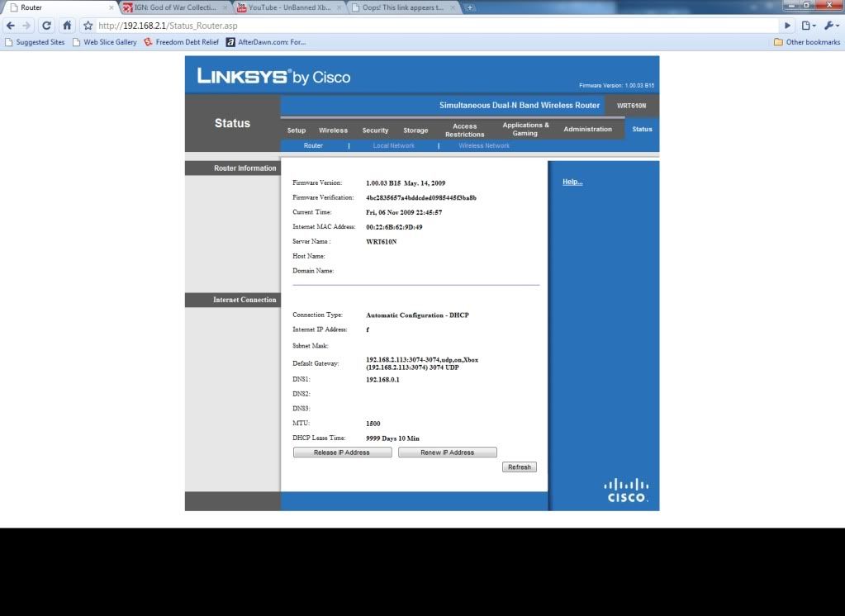The image size is (845, 616).
Task: Click the Release IP Address button
Action: 342,453
